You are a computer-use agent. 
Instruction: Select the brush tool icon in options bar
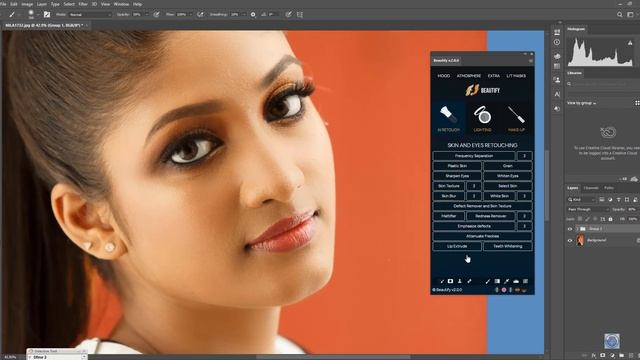coord(12,14)
